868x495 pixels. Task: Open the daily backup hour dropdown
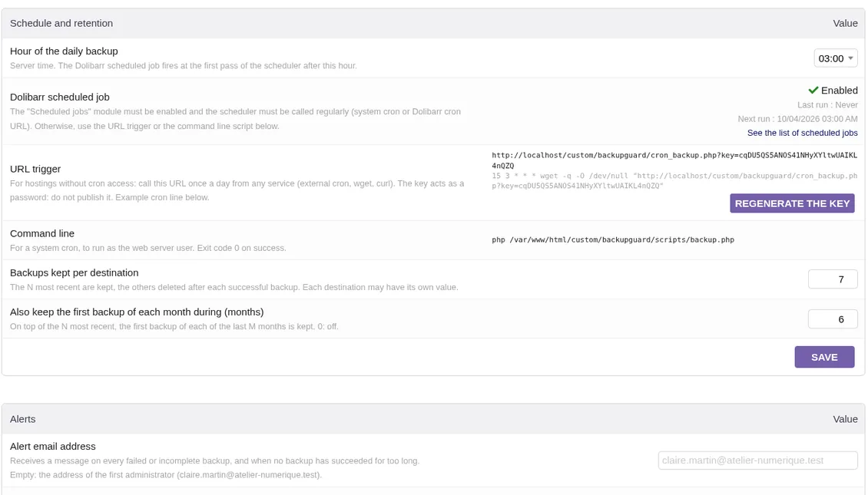click(835, 58)
